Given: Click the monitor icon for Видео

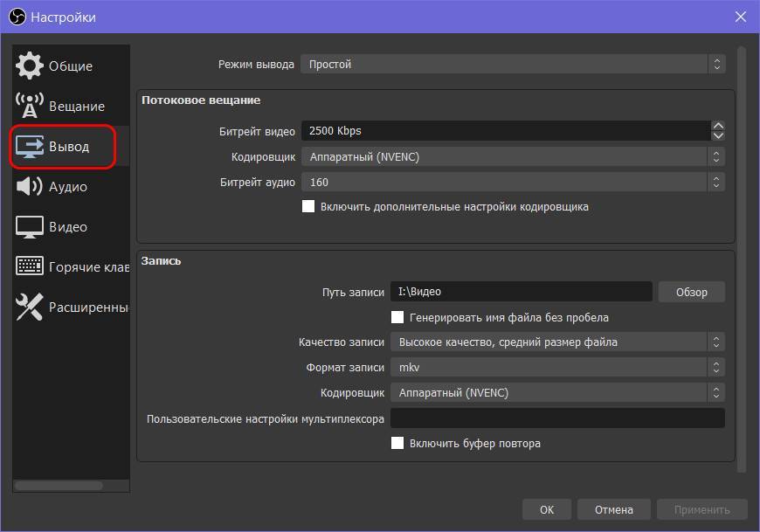Looking at the screenshot, I should [30, 226].
